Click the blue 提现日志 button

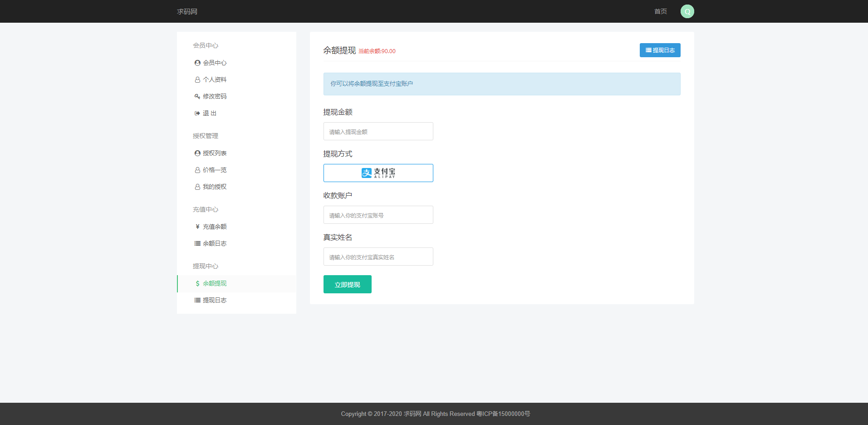tap(660, 50)
